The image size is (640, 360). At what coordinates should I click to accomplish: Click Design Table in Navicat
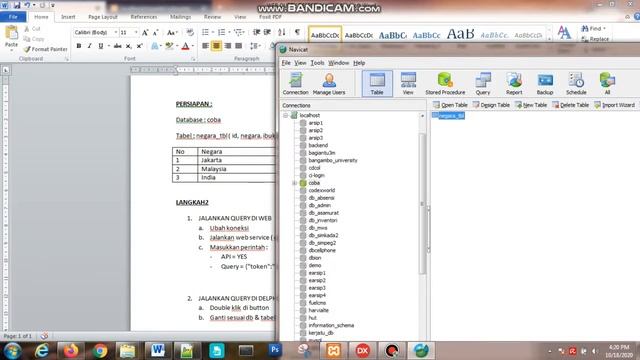491,105
